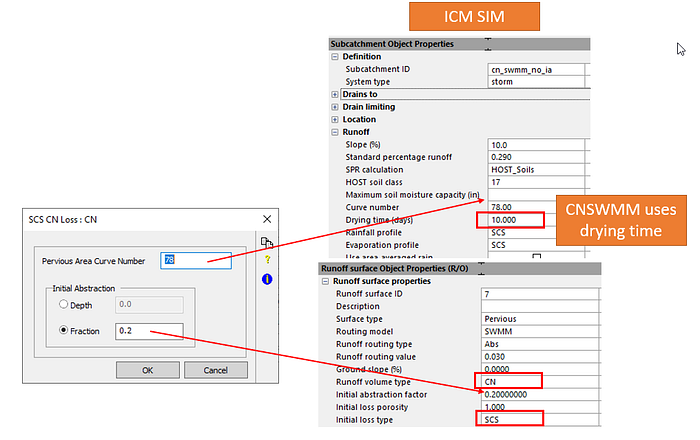Click the empty Description field
The height and width of the screenshot is (440, 700).
click(540, 307)
